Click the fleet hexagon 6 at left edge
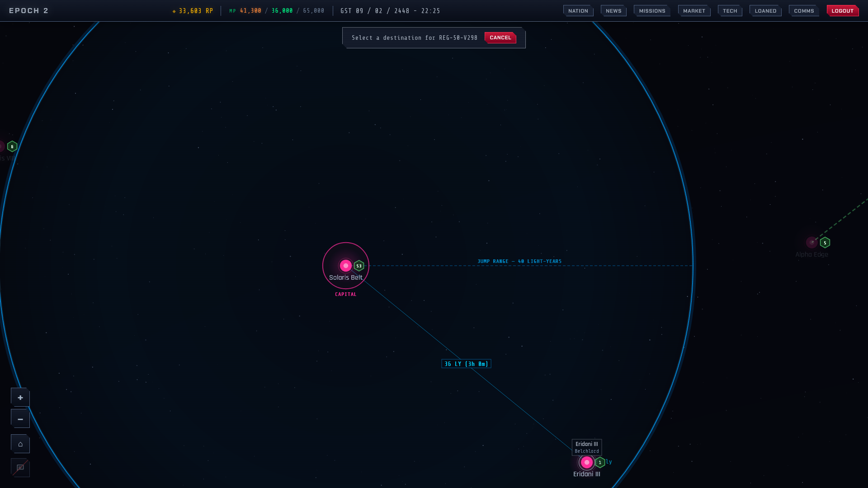This screenshot has height=488, width=868. coord(12,146)
